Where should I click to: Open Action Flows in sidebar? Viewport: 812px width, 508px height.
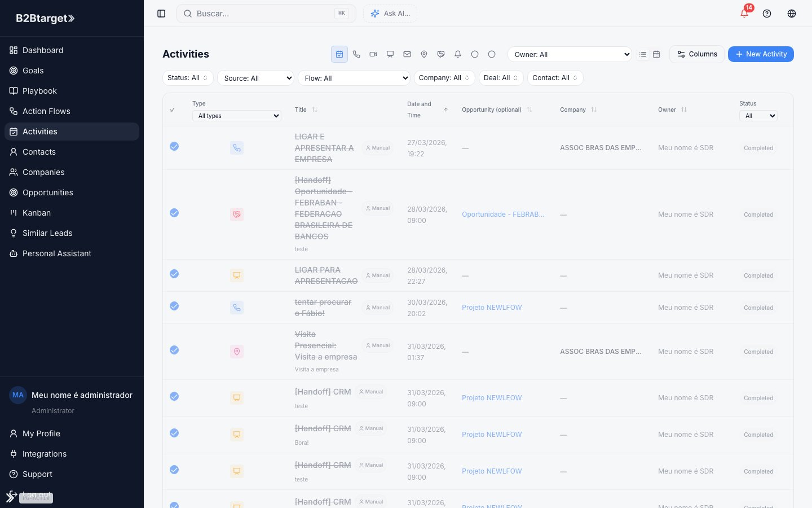(x=72, y=111)
